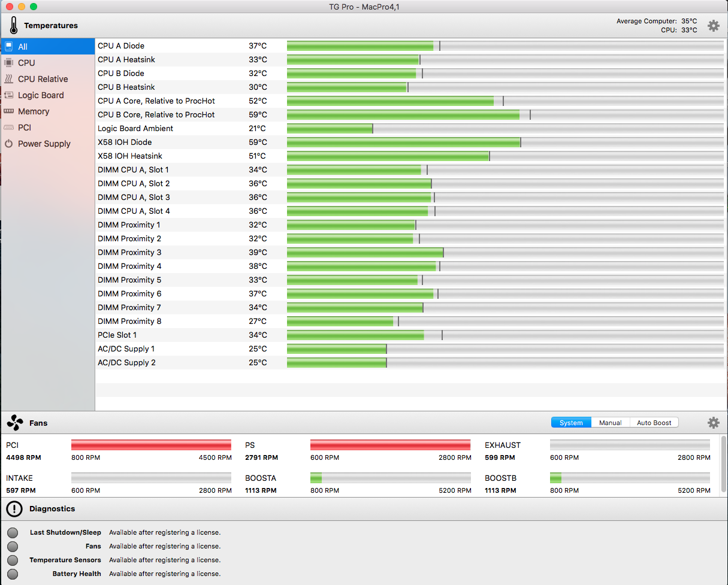Click the INTAKE fan speed bar

[151, 478]
